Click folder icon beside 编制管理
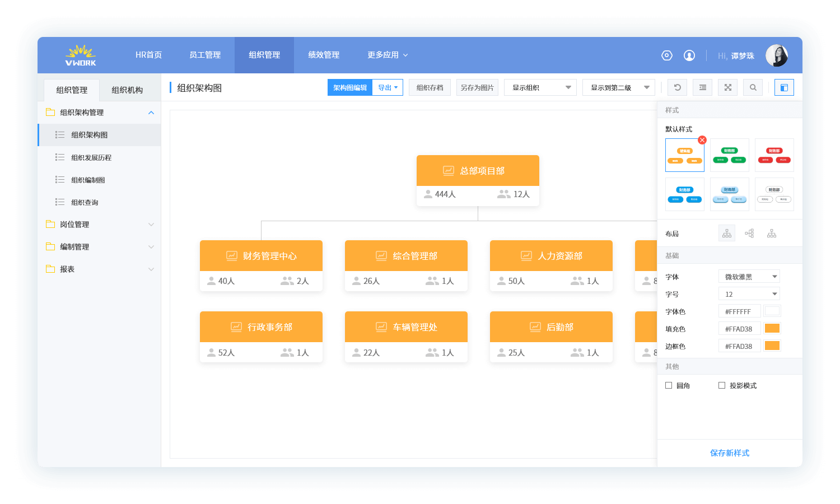This screenshot has width=840, height=504. tap(50, 246)
